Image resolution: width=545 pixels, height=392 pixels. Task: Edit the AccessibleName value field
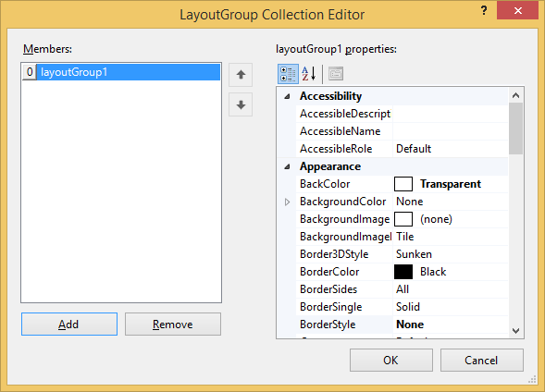(450, 131)
